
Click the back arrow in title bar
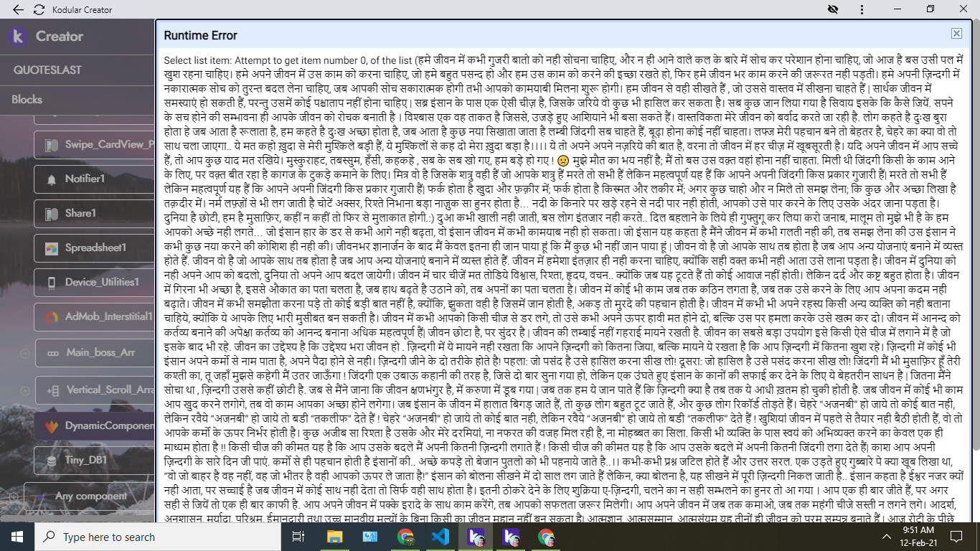tap(18, 10)
